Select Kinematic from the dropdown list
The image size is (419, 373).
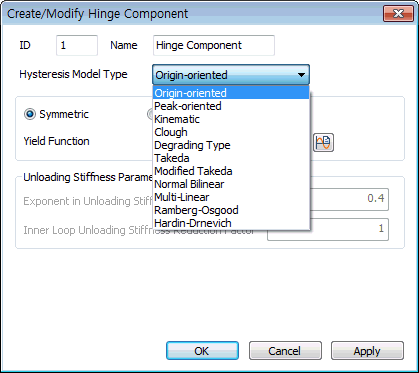(x=231, y=119)
